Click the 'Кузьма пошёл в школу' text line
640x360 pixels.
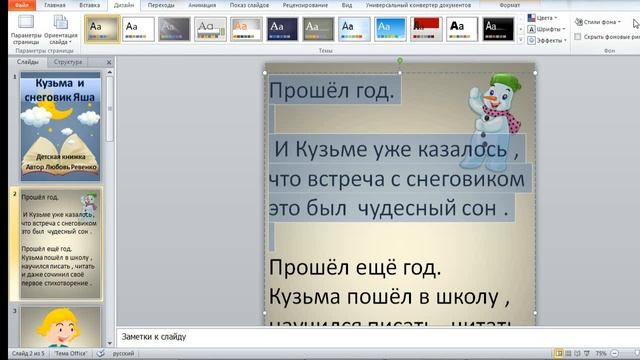tap(389, 297)
